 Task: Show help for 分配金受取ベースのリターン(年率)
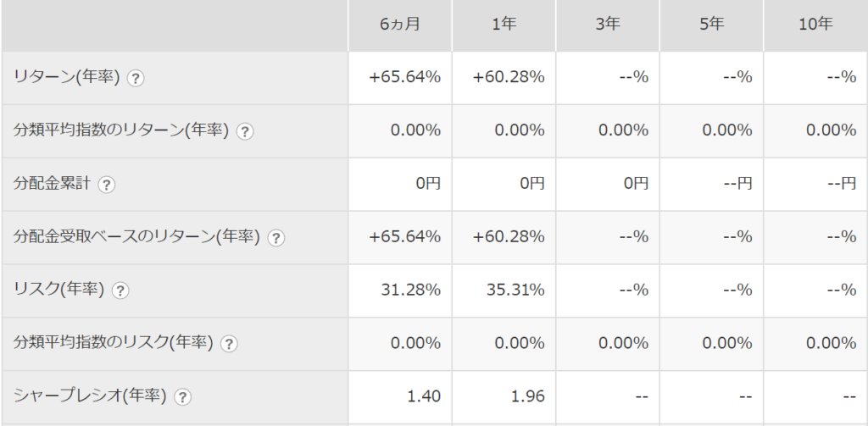coord(275,237)
